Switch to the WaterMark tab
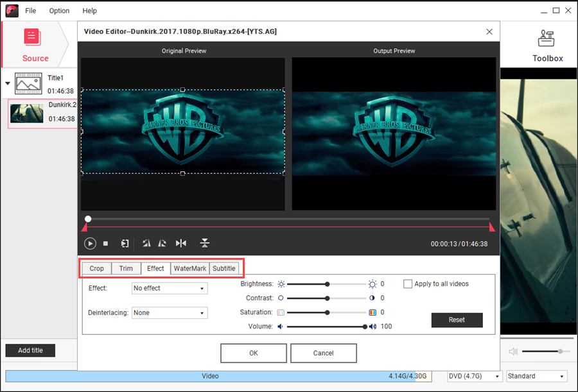Viewport: 578px width, 392px height. [190, 269]
